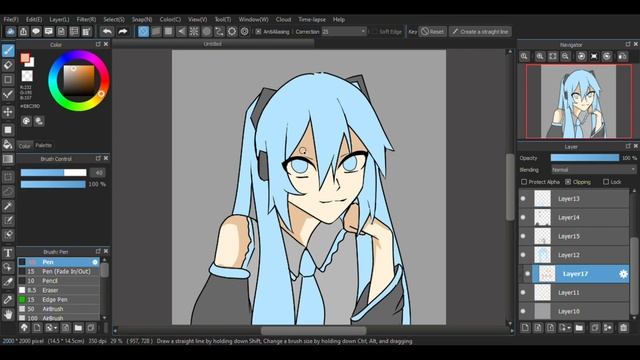Screen dimensions: 640x360
Task: Select the Text tool
Action: point(8,253)
